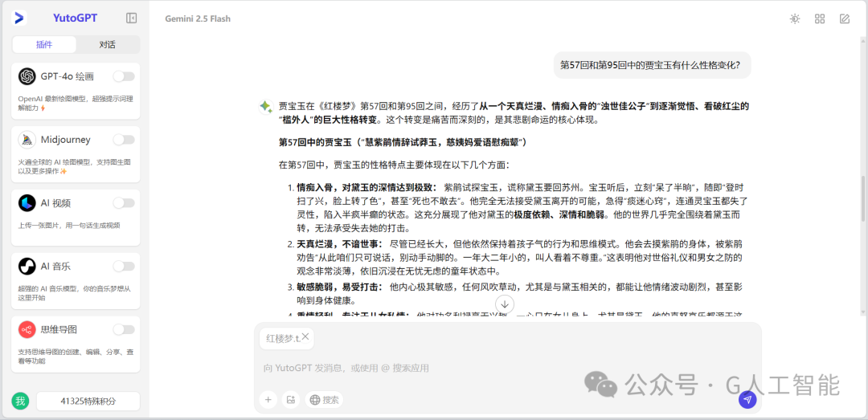This screenshot has height=420, width=868.
Task: Enable the AI 音乐 toggle
Action: 124,266
